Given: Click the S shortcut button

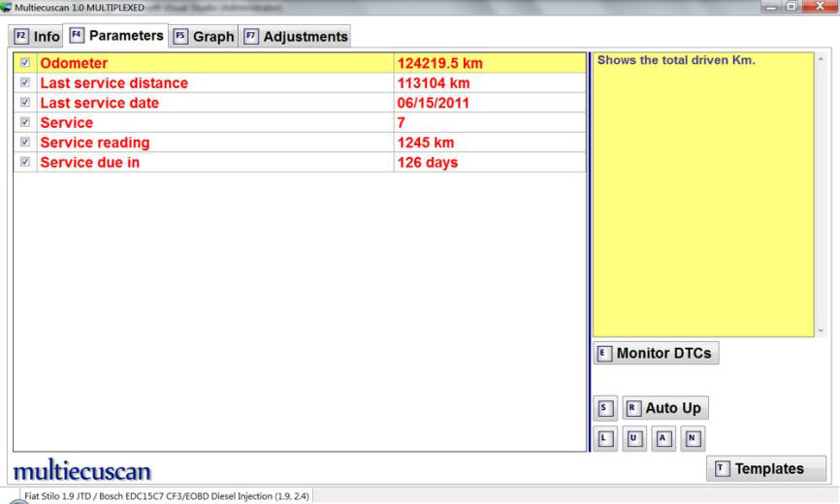Looking at the screenshot, I should 604,408.
